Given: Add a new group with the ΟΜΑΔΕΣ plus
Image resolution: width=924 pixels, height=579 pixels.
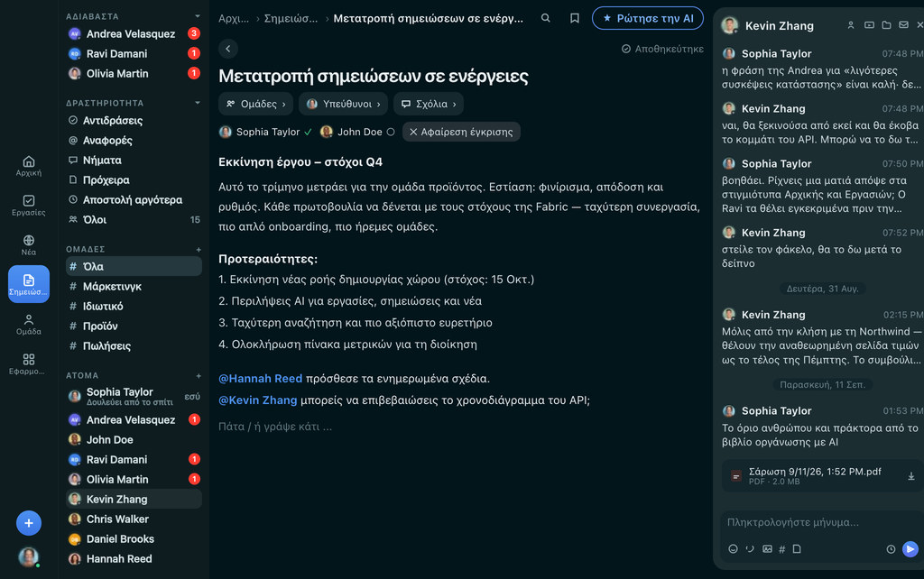Looking at the screenshot, I should (x=199, y=250).
